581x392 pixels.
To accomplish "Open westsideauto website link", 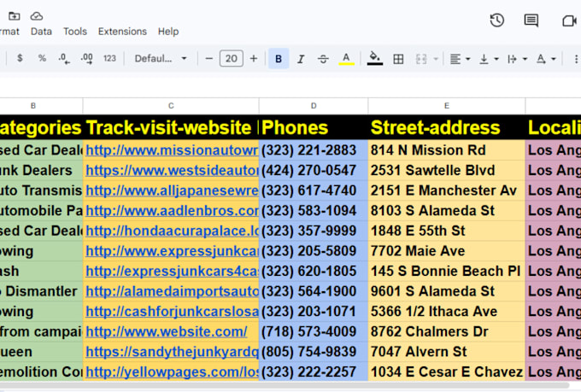I will coord(172,171).
